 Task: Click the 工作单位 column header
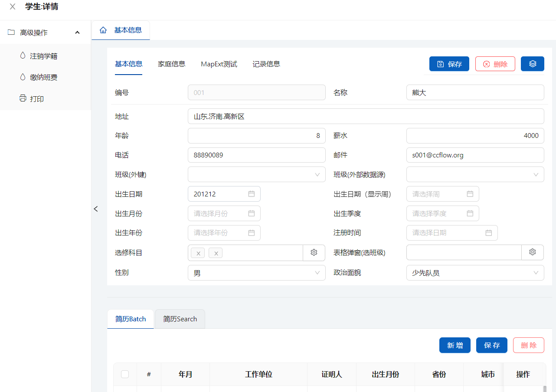coord(258,374)
